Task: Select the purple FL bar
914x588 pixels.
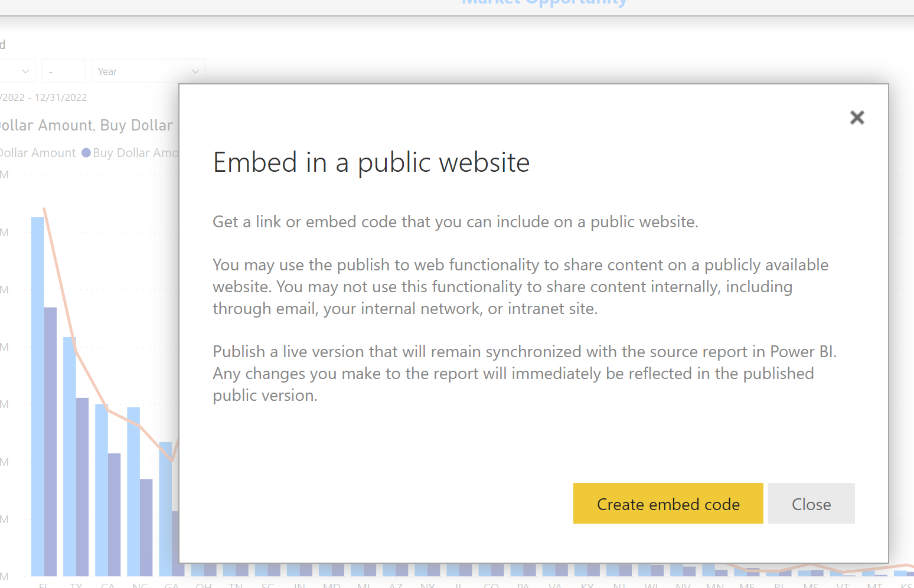Action: point(50,442)
